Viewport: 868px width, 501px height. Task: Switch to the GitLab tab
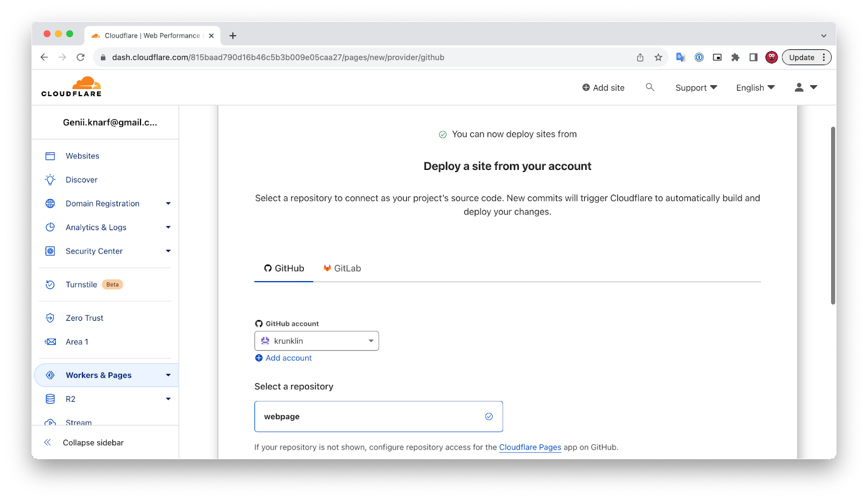click(x=342, y=268)
